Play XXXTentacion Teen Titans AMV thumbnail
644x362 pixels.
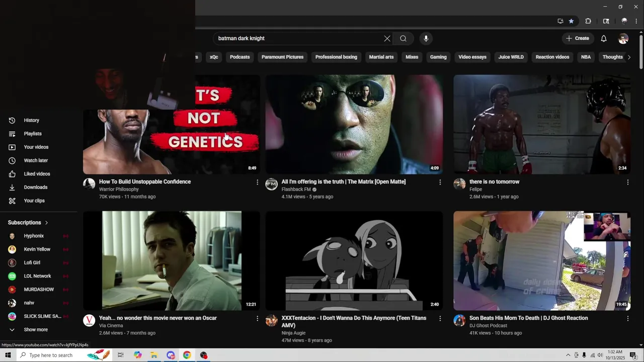point(354,261)
